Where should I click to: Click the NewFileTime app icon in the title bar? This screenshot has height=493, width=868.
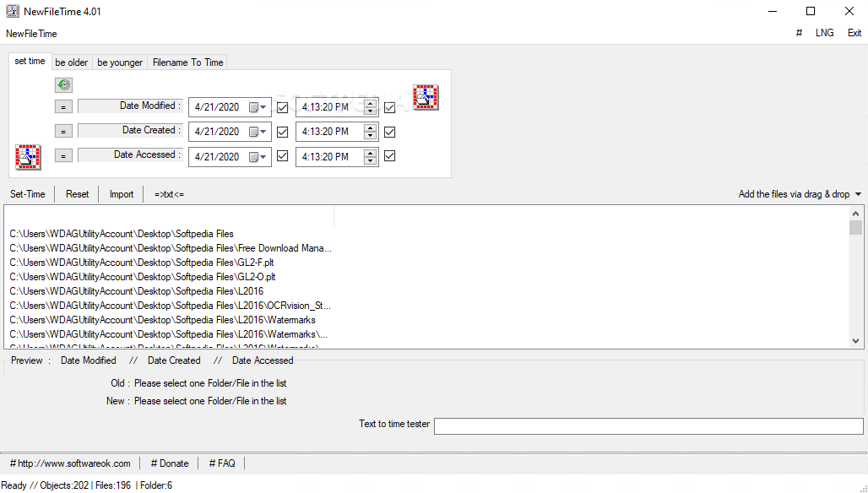click(x=13, y=11)
